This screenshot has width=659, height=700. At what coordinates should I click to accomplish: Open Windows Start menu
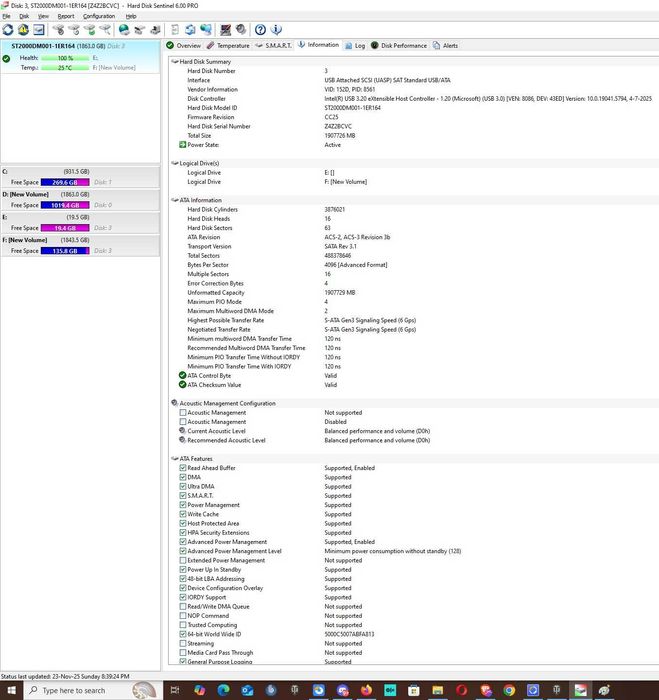(x=12, y=690)
